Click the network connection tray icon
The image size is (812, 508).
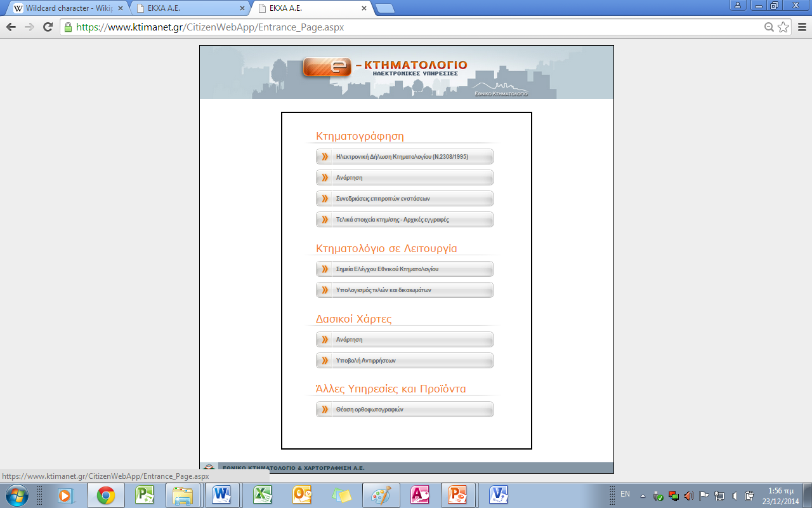[x=719, y=496]
